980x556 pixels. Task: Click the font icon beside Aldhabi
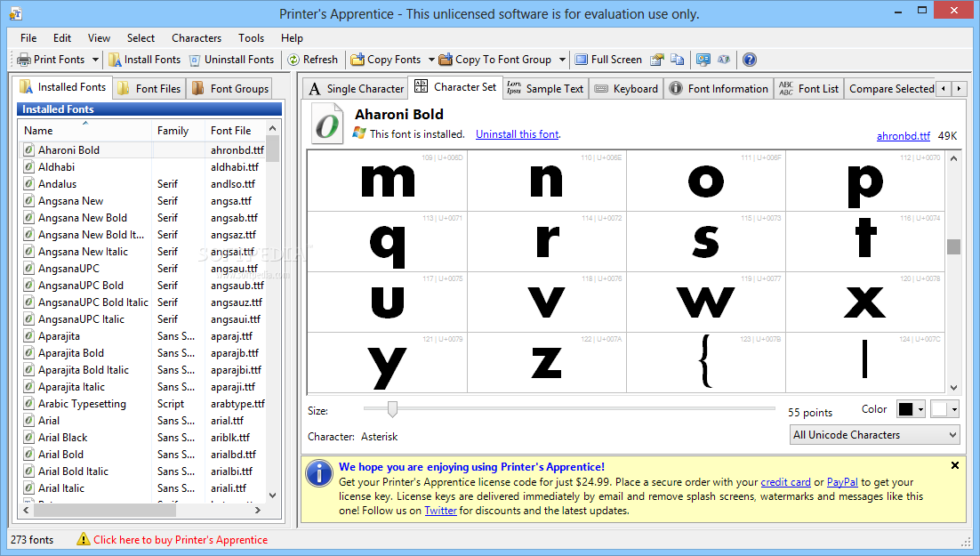pos(28,167)
